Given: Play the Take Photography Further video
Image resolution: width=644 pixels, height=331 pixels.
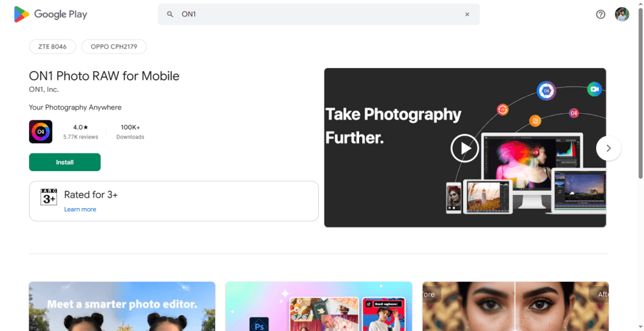Looking at the screenshot, I should pyautogui.click(x=465, y=148).
